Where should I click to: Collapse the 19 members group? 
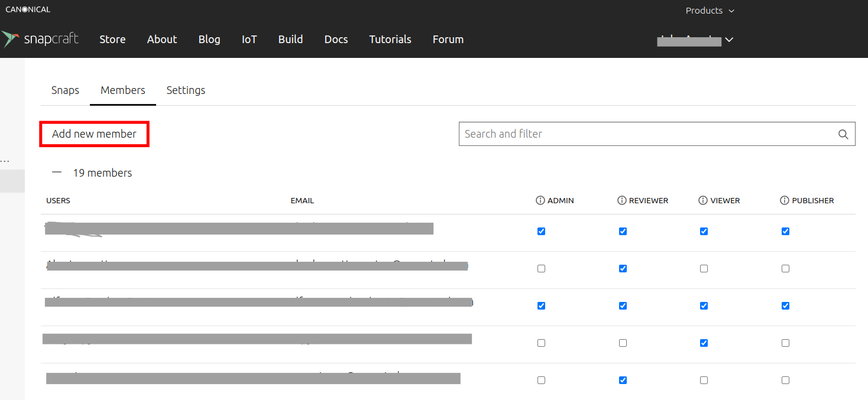(57, 173)
